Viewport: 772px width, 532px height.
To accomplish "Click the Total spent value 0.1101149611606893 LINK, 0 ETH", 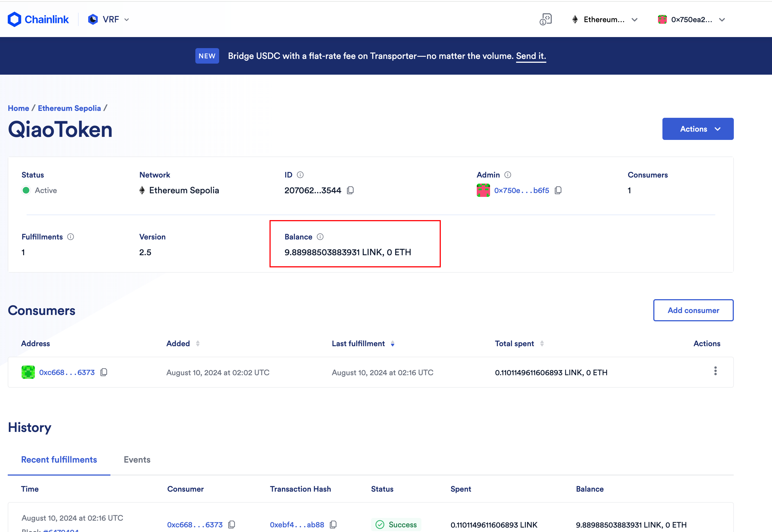I will pyautogui.click(x=551, y=372).
